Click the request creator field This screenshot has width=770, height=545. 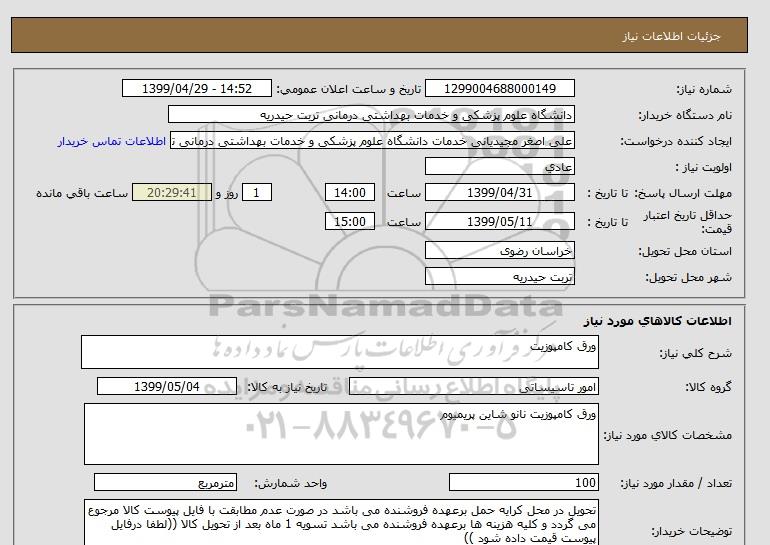(372, 141)
